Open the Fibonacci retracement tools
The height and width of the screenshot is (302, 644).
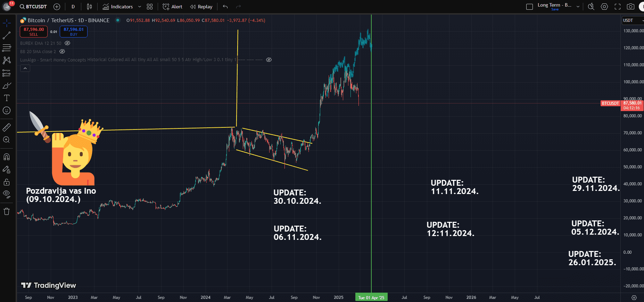coord(7,48)
